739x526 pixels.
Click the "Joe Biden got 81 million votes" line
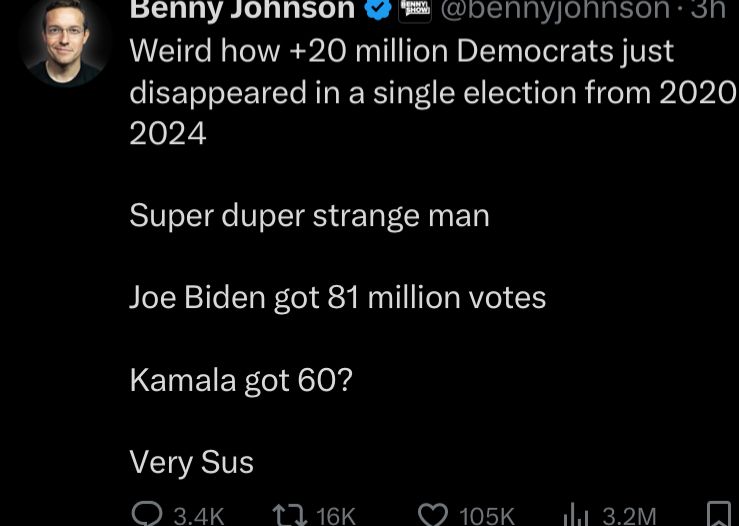tap(337, 297)
